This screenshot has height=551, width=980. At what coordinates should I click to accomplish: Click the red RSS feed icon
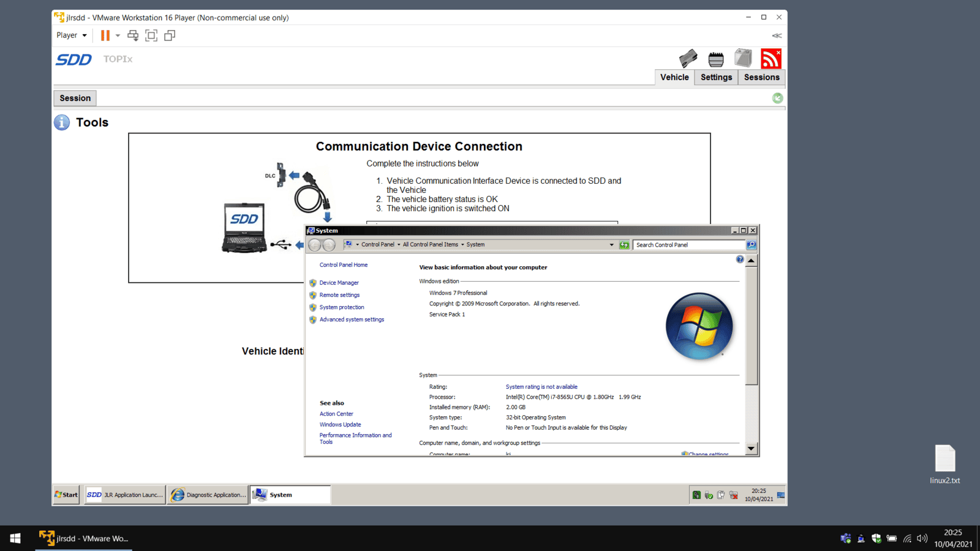pos(771,59)
